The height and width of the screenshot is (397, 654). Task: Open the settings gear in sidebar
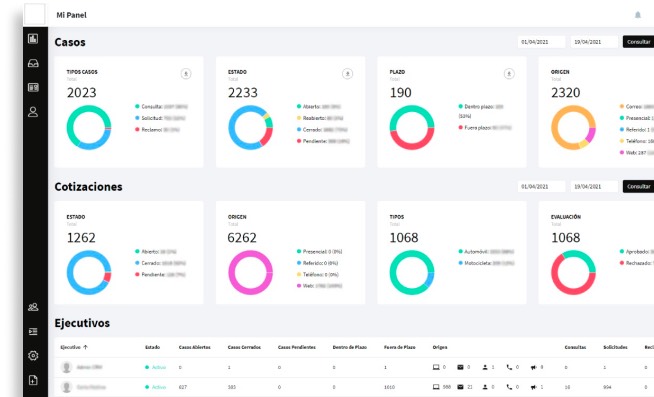(x=33, y=355)
